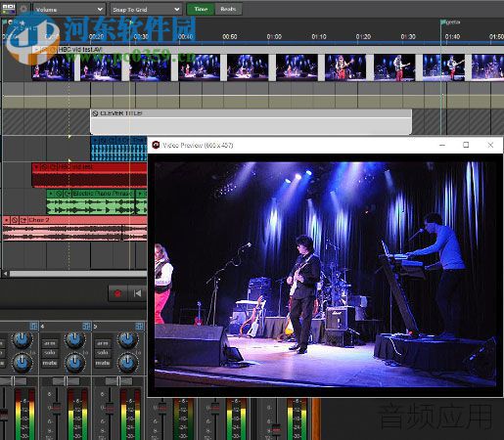Screen dimensions: 504x440
Task: Click the mute icon on CLEVER TITLE clip
Action: tap(95, 113)
